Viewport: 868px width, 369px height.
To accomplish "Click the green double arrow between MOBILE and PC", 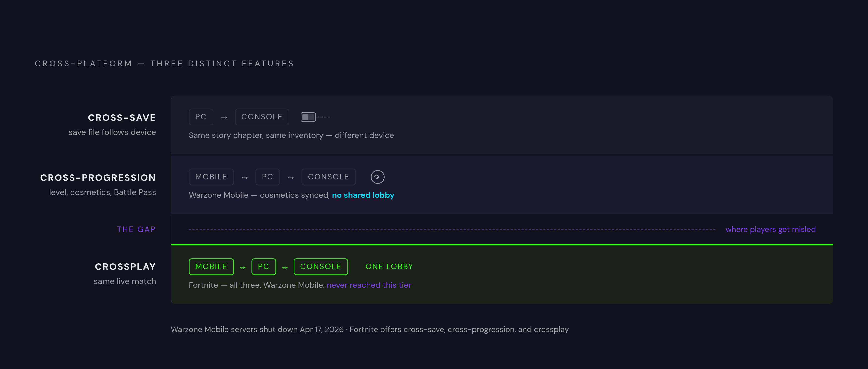I will (x=243, y=267).
